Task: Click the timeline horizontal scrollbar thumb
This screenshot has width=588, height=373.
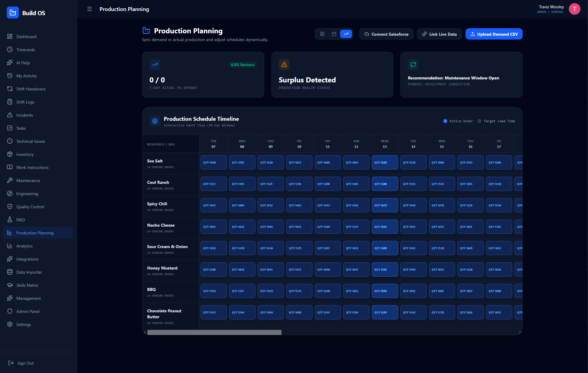Action: (x=214, y=332)
